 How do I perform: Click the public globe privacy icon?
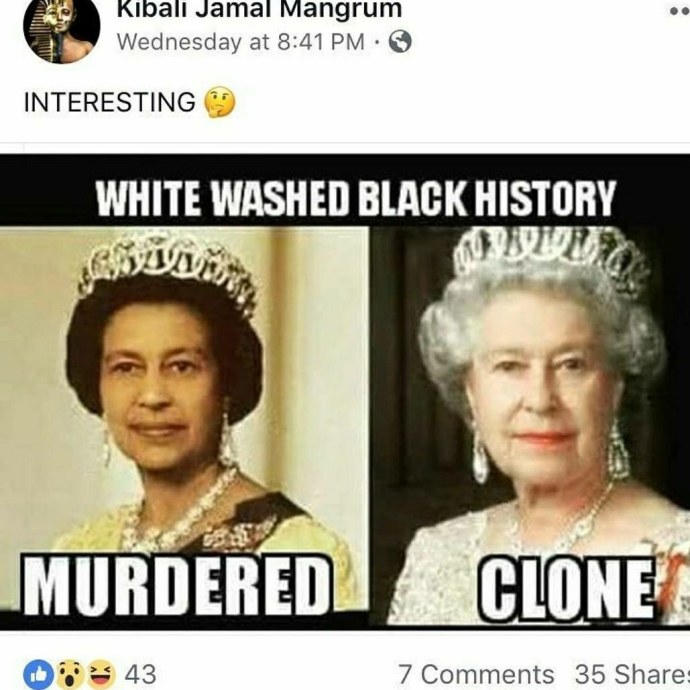tap(400, 42)
